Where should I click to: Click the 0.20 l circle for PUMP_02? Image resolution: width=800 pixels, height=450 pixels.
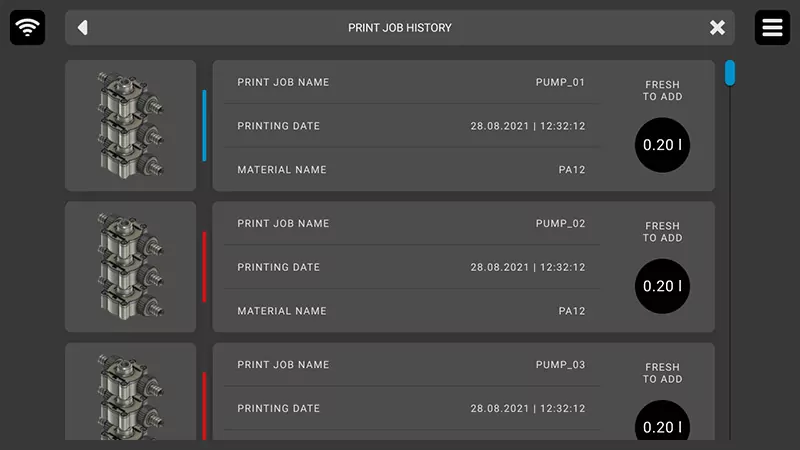click(662, 286)
